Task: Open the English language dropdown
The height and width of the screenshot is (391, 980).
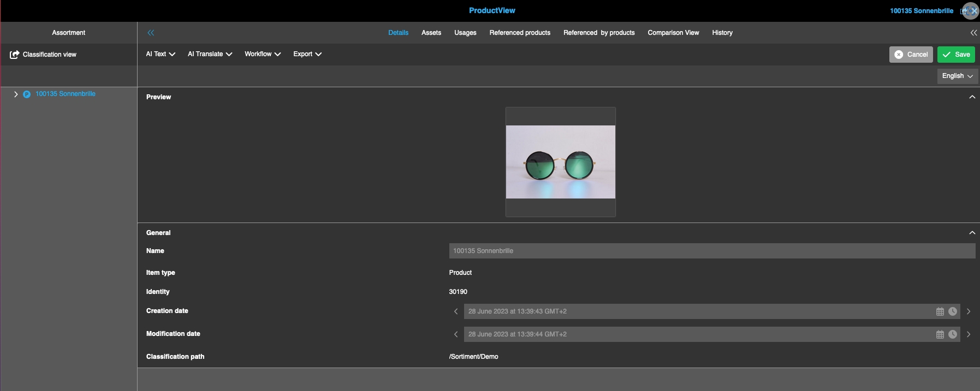Action: [x=957, y=76]
